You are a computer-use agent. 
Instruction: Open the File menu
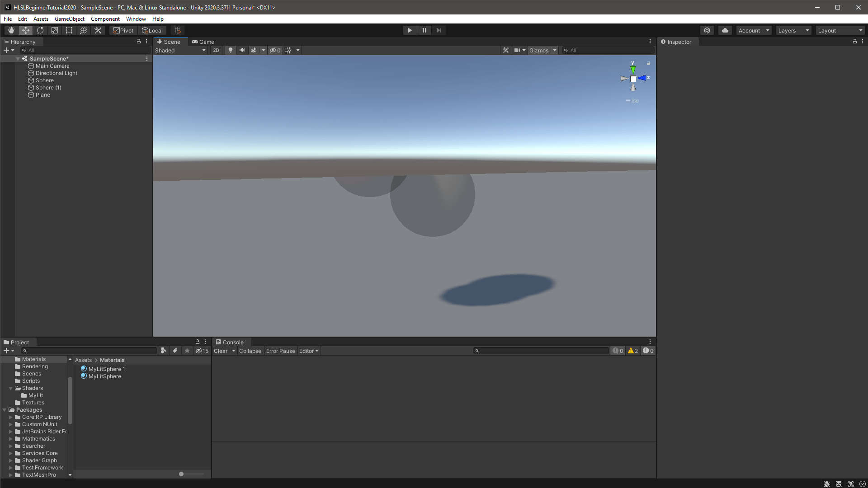pos(8,19)
